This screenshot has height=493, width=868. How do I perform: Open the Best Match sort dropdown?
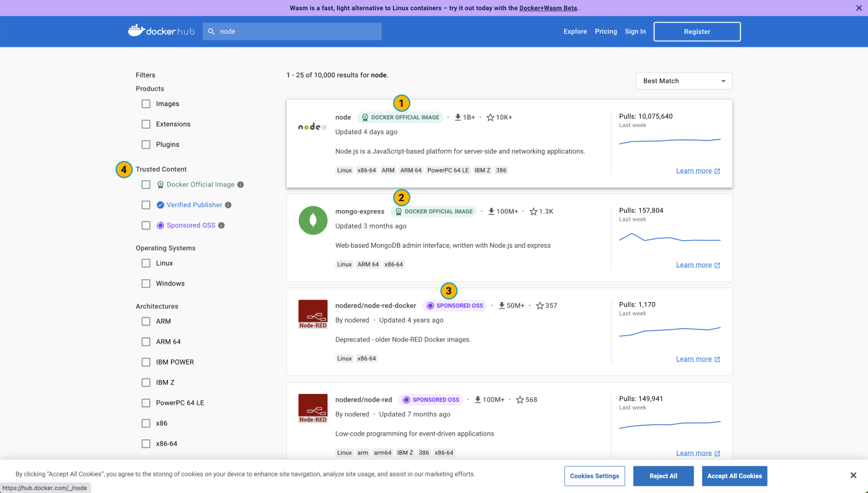(684, 81)
